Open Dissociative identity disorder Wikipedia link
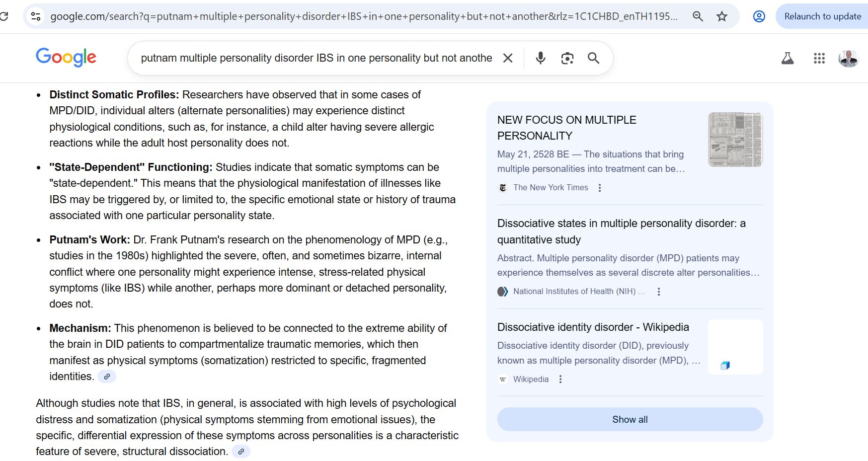This screenshot has height=461, width=868. pos(593,327)
